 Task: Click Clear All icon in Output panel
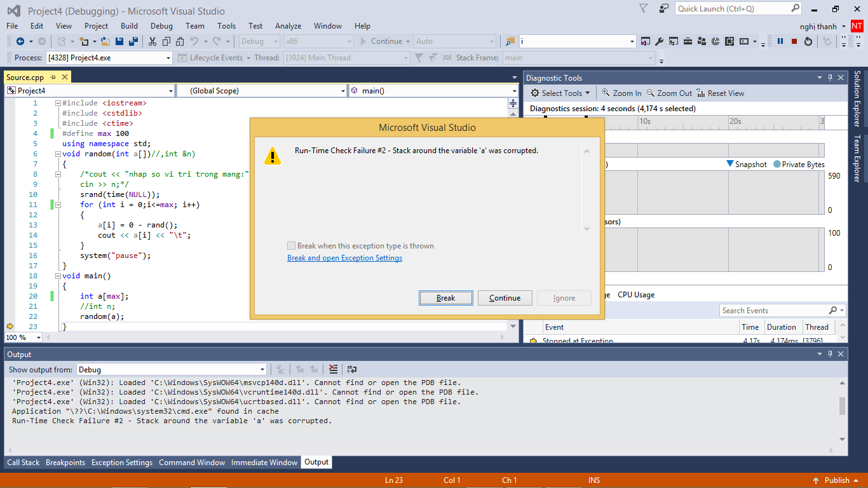click(334, 369)
